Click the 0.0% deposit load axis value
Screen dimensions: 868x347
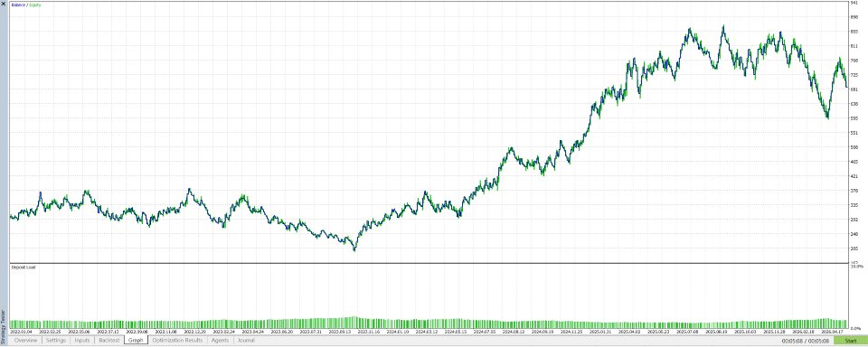point(857,329)
